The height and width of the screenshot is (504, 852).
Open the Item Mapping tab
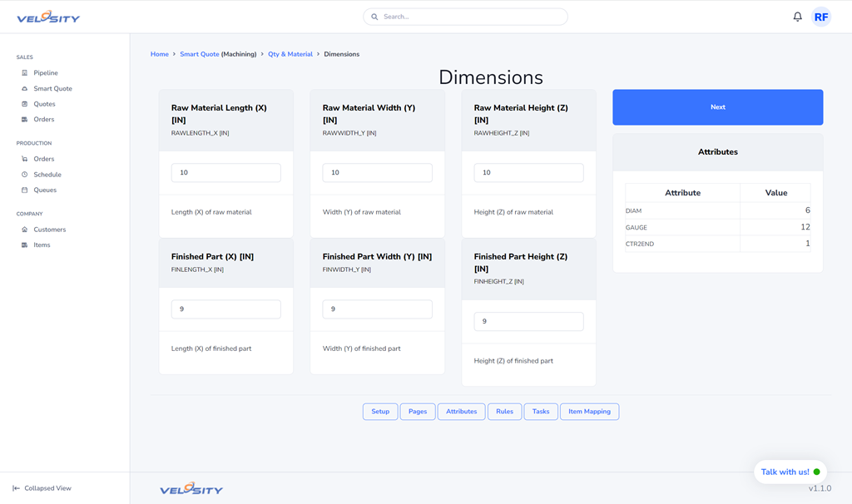click(589, 412)
